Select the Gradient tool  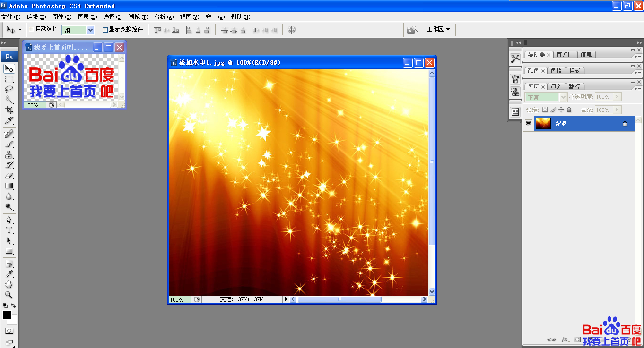pyautogui.click(x=9, y=186)
